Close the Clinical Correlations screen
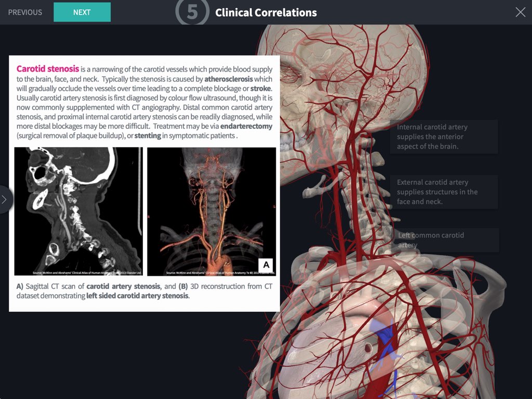This screenshot has width=532, height=399. click(520, 12)
